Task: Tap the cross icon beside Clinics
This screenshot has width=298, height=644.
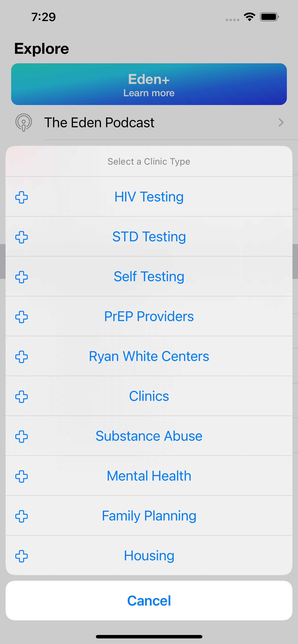Action: [x=22, y=396]
